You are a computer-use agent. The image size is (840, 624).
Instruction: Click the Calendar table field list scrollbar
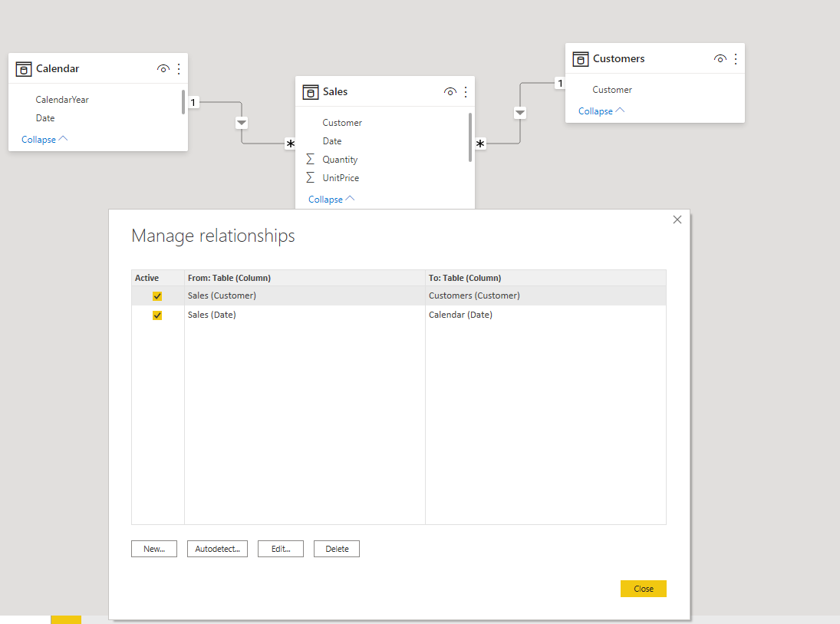pos(183,102)
